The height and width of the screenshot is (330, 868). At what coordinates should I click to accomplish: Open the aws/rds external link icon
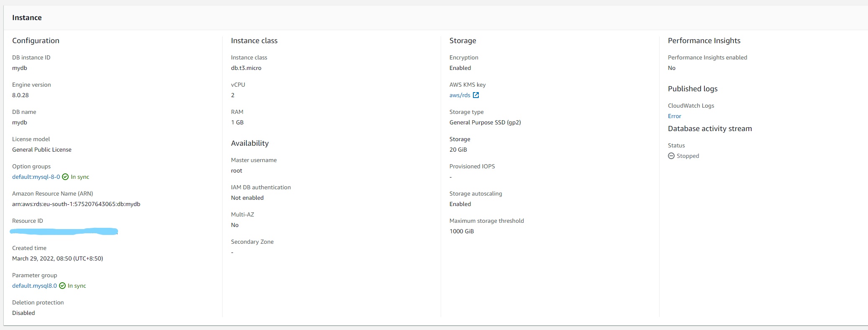click(476, 95)
